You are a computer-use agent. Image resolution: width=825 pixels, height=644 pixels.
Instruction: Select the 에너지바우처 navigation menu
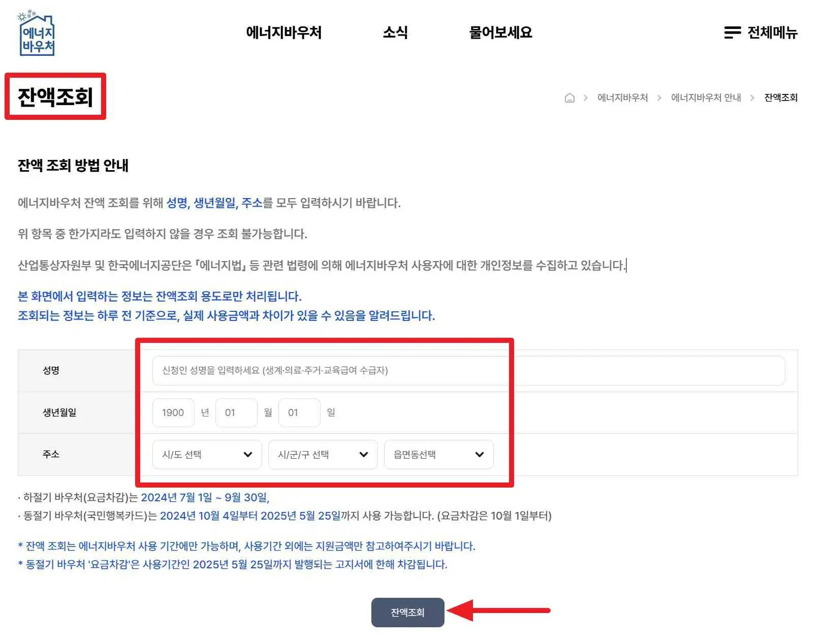(284, 33)
